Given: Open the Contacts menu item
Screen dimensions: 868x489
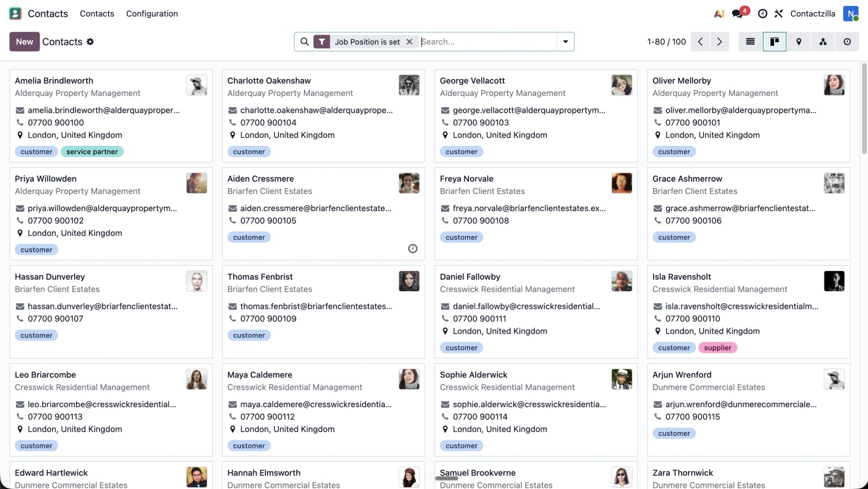Looking at the screenshot, I should coord(97,14).
